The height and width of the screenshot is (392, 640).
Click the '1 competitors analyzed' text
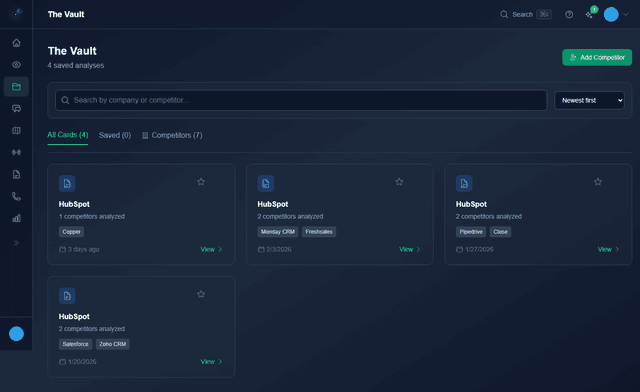click(92, 216)
